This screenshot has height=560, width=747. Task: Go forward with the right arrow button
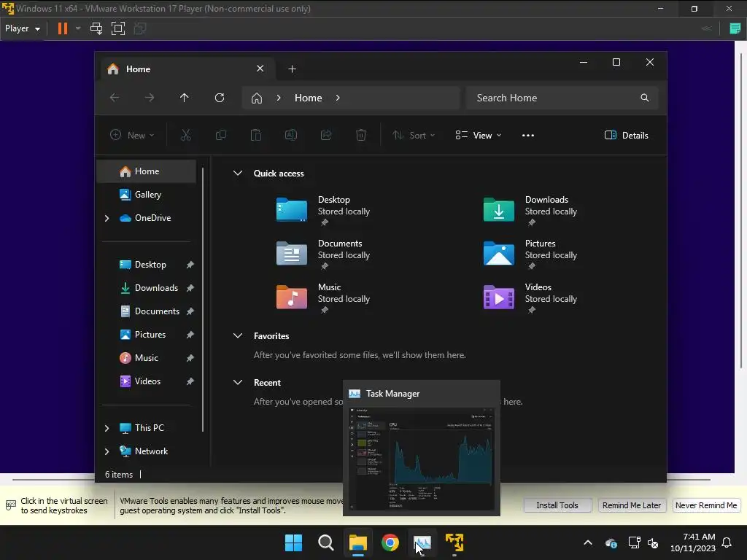(150, 98)
